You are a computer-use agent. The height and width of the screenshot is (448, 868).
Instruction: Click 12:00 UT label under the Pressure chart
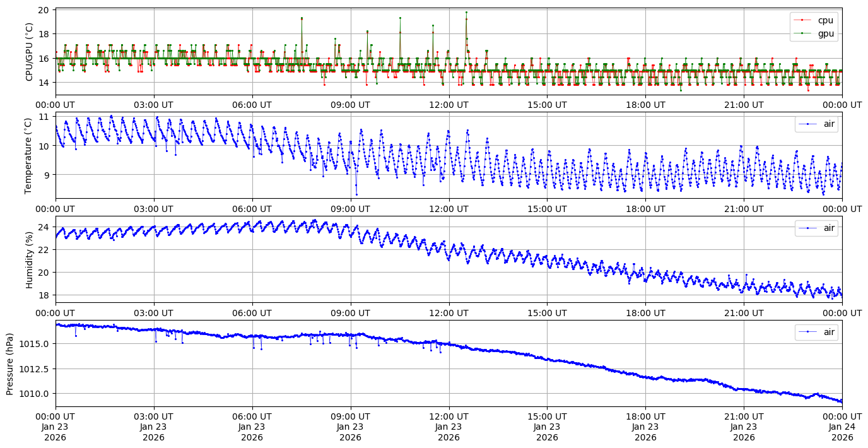point(449,417)
